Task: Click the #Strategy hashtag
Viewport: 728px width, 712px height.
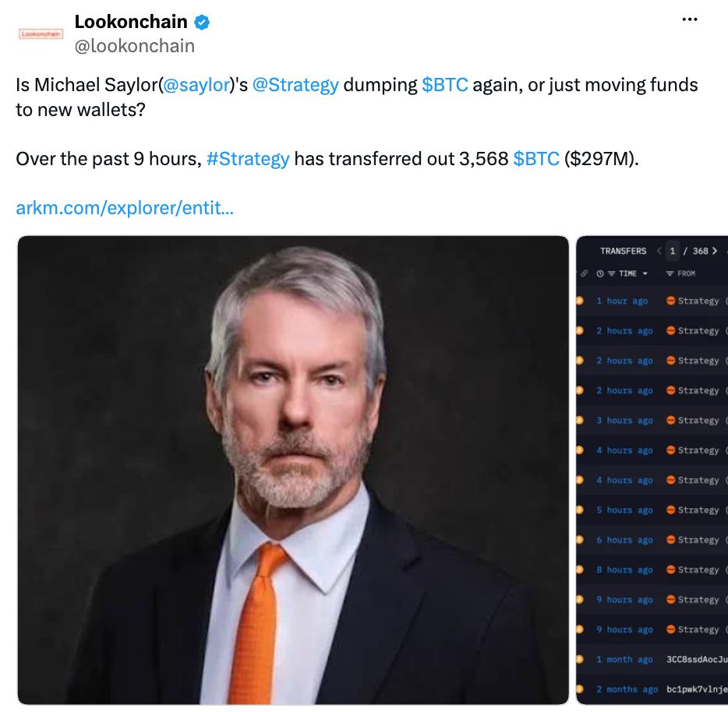Action: (x=248, y=159)
